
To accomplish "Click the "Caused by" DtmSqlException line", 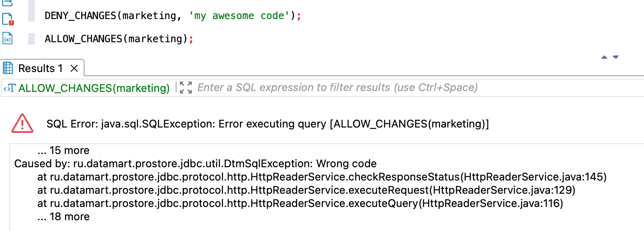I will tap(195, 164).
